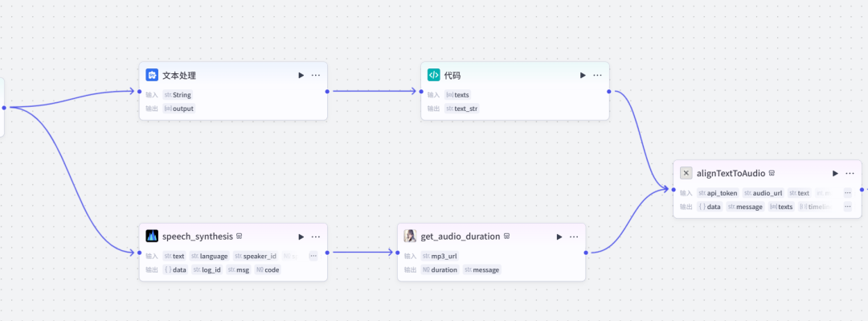
Task: Select the msg output tag
Action: pos(239,270)
